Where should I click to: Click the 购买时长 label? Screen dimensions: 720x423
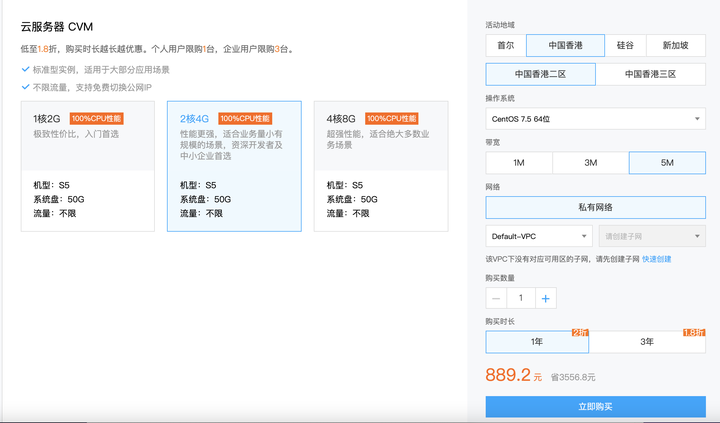coord(500,321)
